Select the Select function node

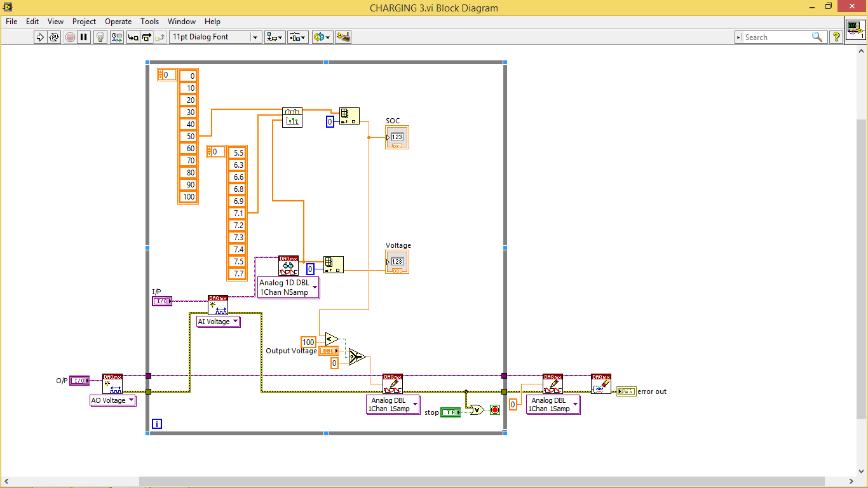pyautogui.click(x=357, y=357)
